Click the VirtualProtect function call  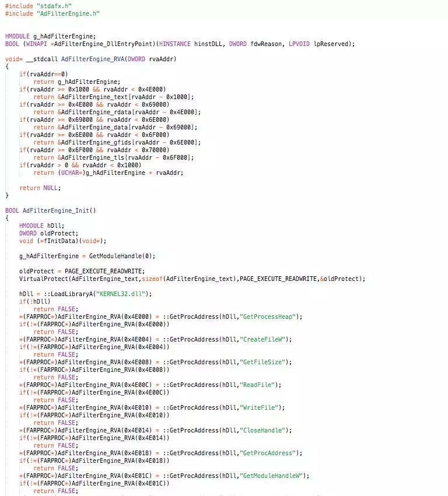pyautogui.click(x=43, y=279)
